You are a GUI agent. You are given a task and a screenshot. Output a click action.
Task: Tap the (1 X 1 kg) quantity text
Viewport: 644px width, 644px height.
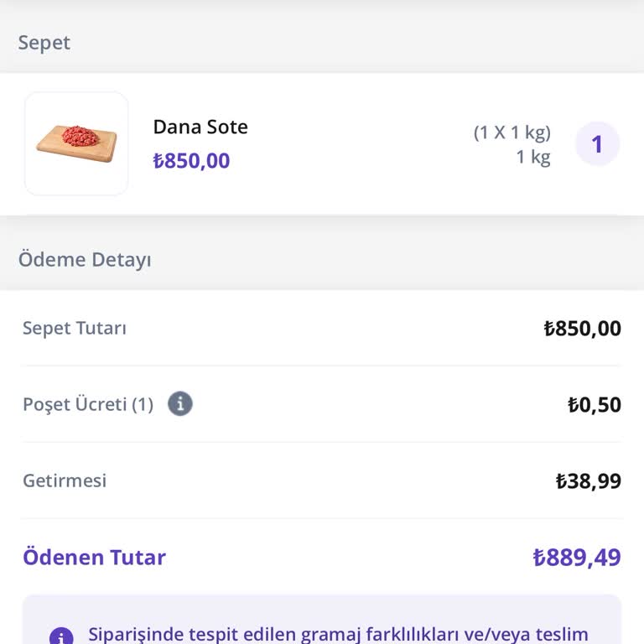click(x=512, y=132)
